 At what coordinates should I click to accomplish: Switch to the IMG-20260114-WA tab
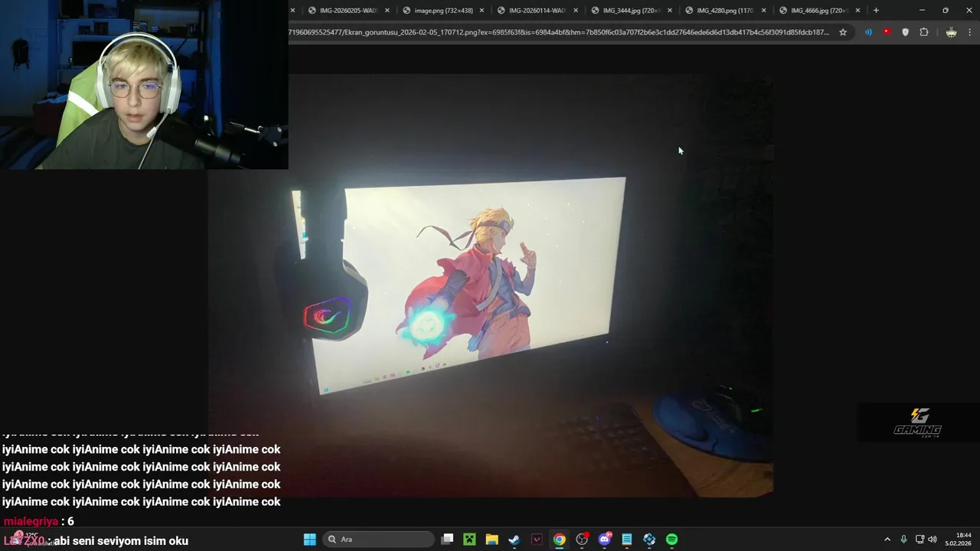click(x=537, y=10)
